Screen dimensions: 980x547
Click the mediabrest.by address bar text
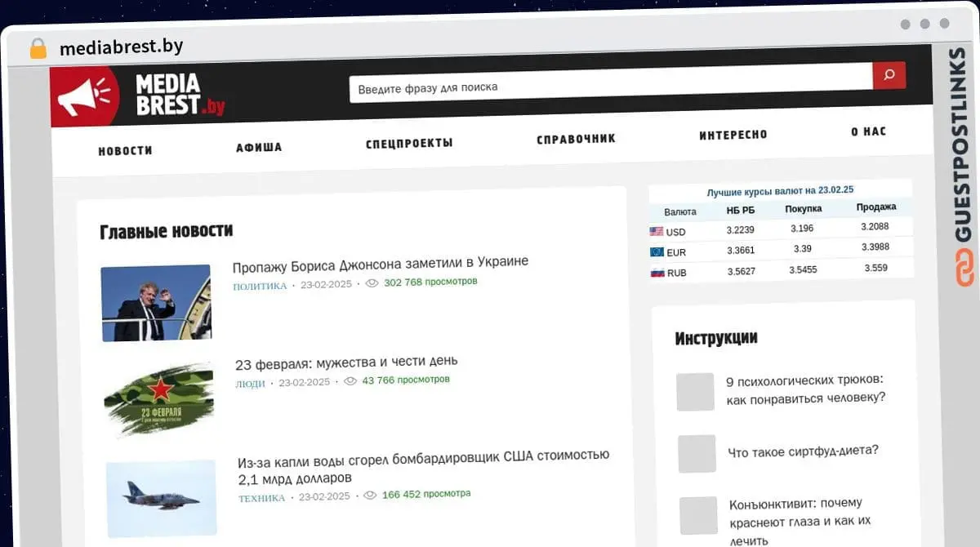tap(121, 47)
